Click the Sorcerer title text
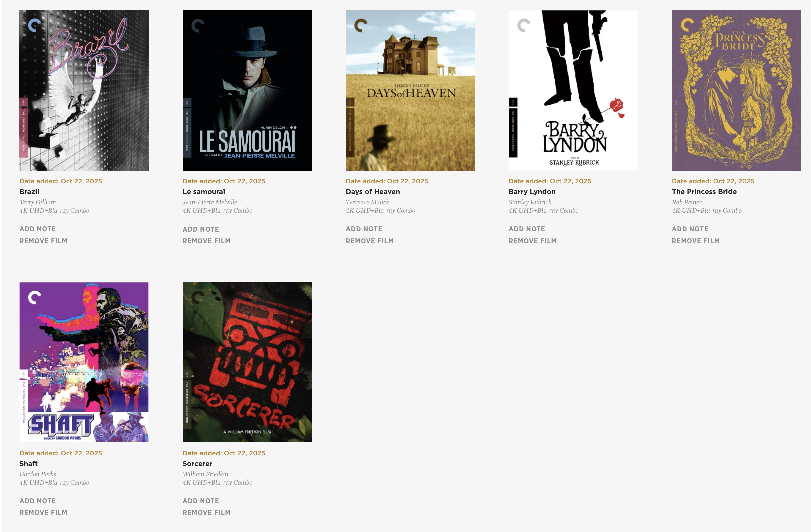The width and height of the screenshot is (811, 532). [x=197, y=463]
